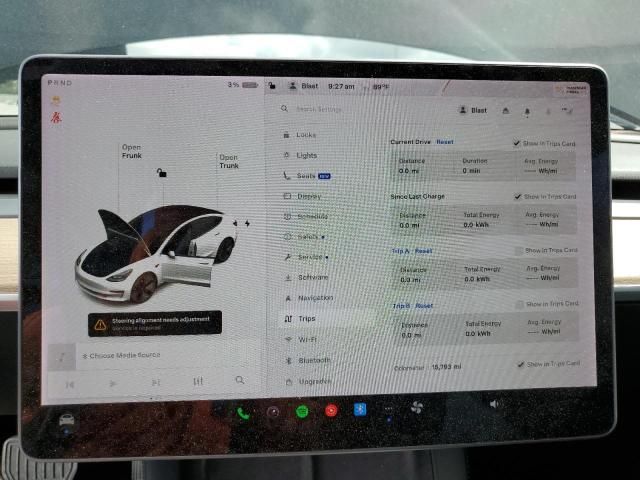Tap the Bluetooth app icon in dock

(x=360, y=409)
